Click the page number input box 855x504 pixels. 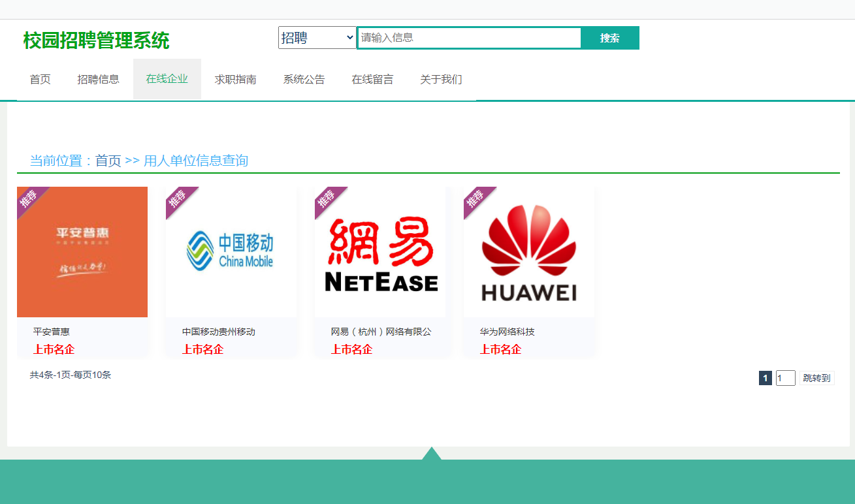(786, 378)
